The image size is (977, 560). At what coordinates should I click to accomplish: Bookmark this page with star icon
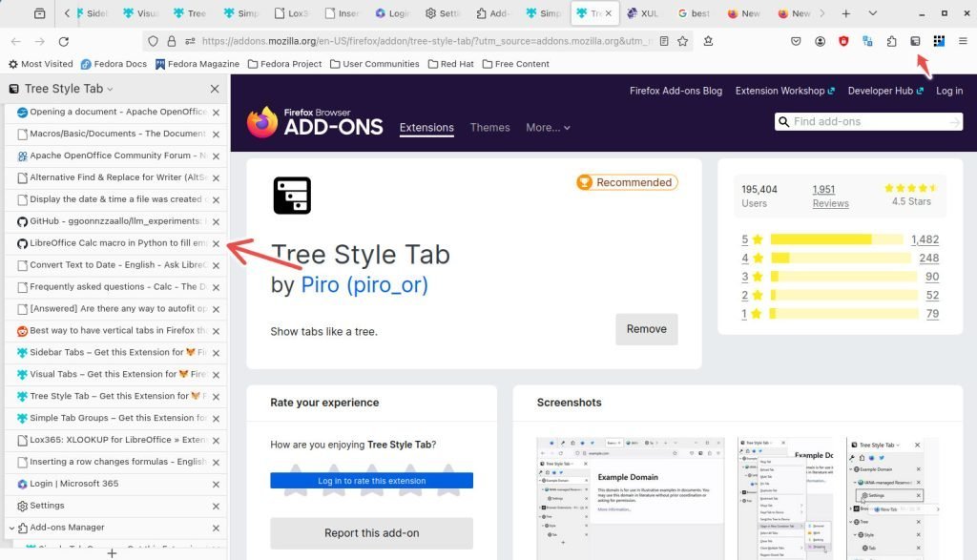click(x=683, y=41)
